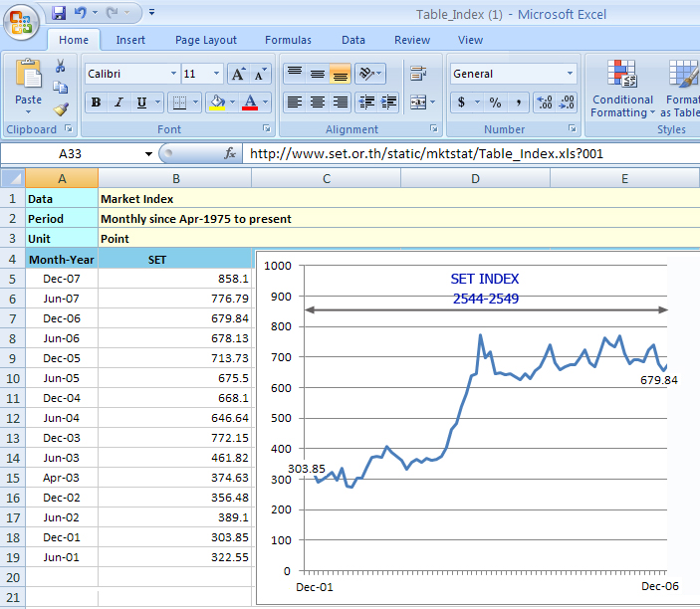Toggle Bold formatting
700x609 pixels.
pos(96,102)
